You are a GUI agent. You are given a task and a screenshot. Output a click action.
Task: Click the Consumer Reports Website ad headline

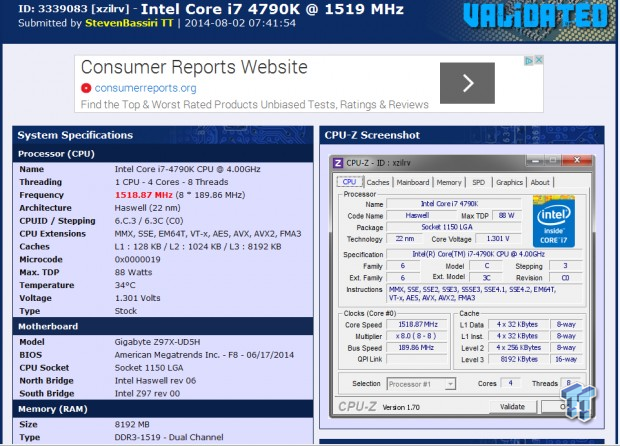194,67
